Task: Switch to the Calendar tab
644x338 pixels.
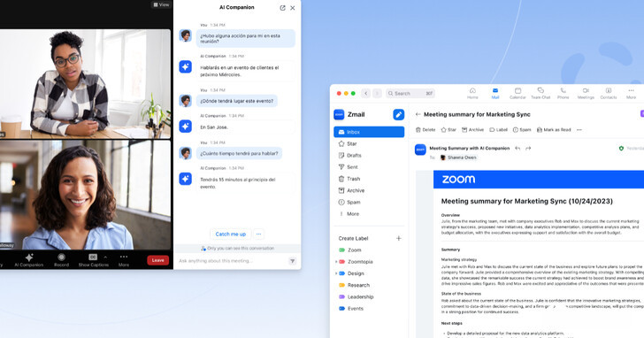Action: [x=517, y=93]
